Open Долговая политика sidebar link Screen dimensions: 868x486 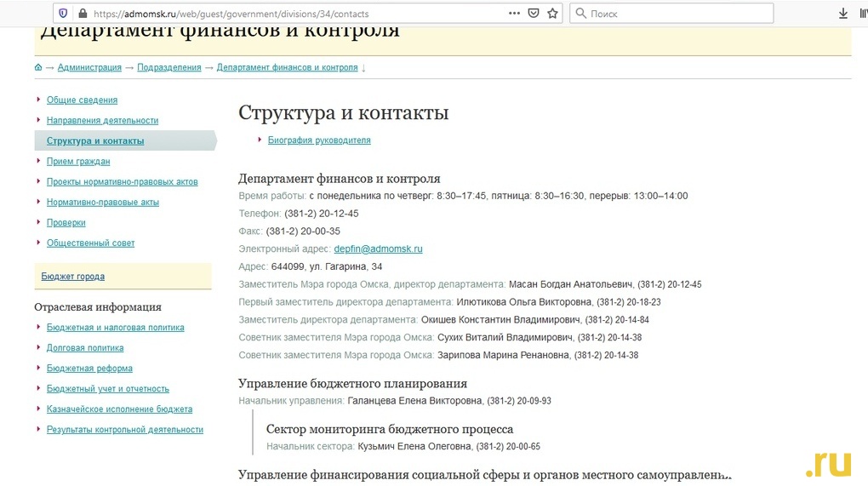click(x=85, y=348)
